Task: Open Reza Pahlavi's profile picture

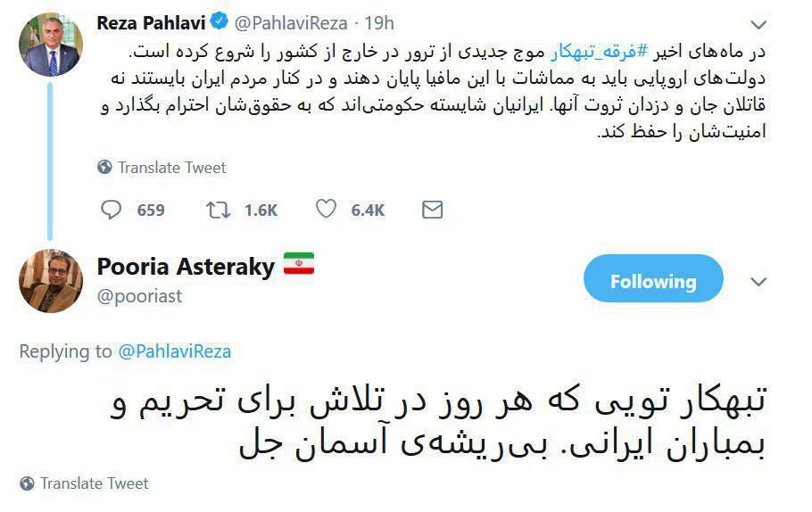Action: pyautogui.click(x=51, y=45)
